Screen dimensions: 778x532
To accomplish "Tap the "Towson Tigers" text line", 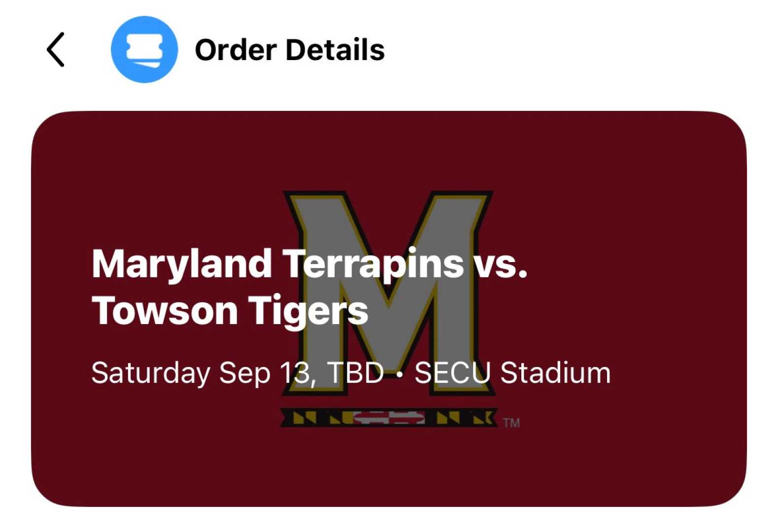I will coord(230,309).
